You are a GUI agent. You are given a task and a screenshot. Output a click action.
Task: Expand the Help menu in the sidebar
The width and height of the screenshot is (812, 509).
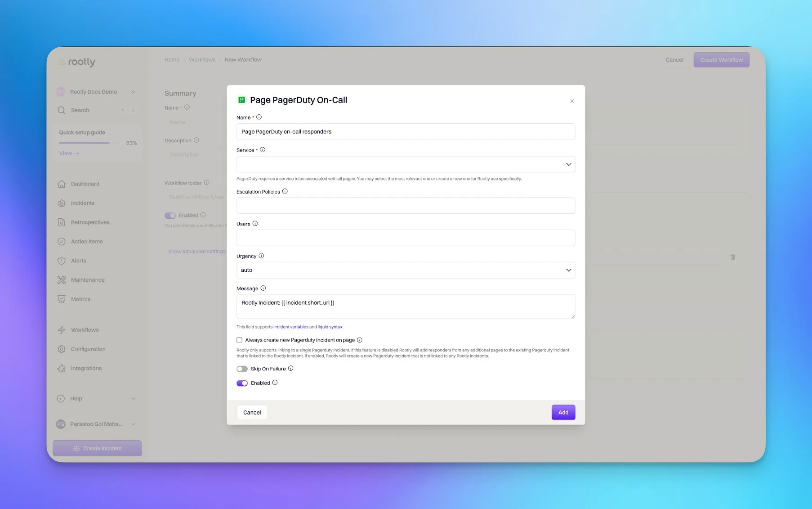coord(96,399)
